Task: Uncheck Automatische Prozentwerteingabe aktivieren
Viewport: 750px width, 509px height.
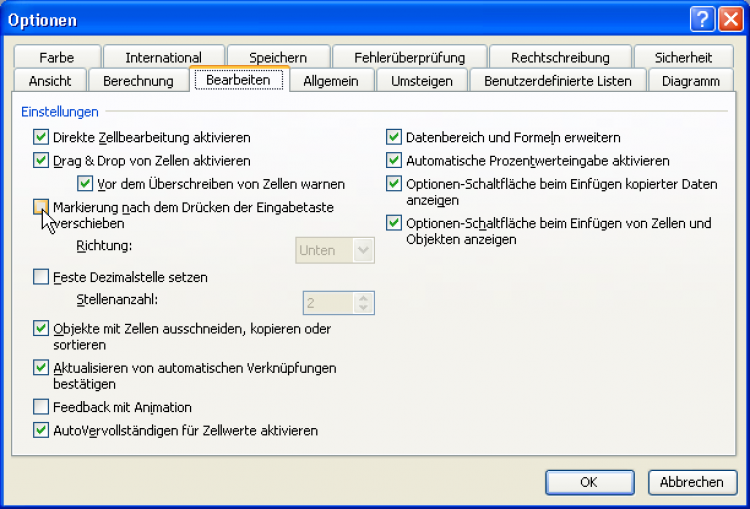Action: click(x=394, y=160)
